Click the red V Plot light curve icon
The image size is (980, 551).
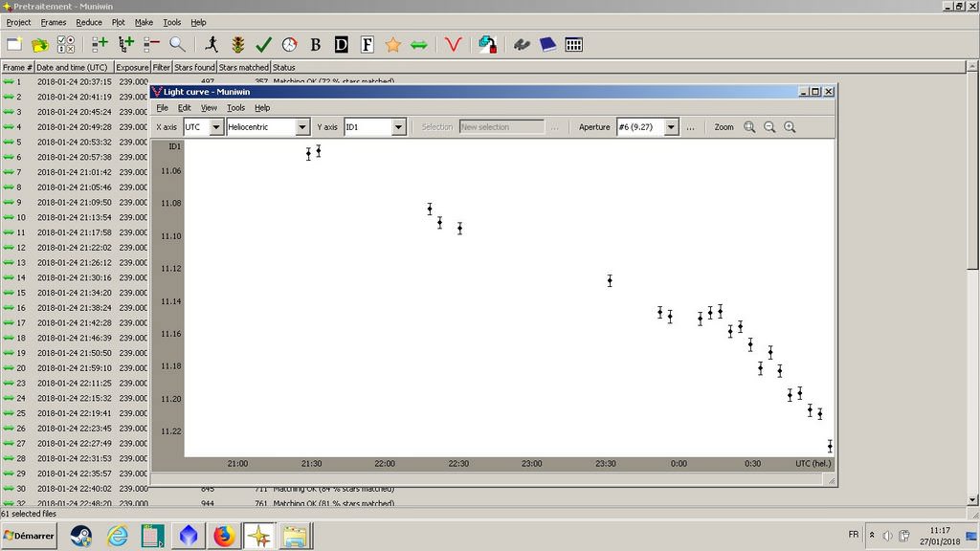(453, 44)
